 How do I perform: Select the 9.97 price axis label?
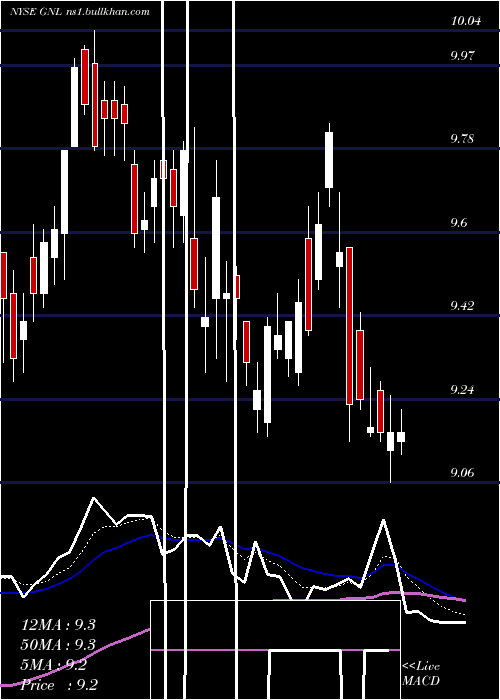pos(463,56)
